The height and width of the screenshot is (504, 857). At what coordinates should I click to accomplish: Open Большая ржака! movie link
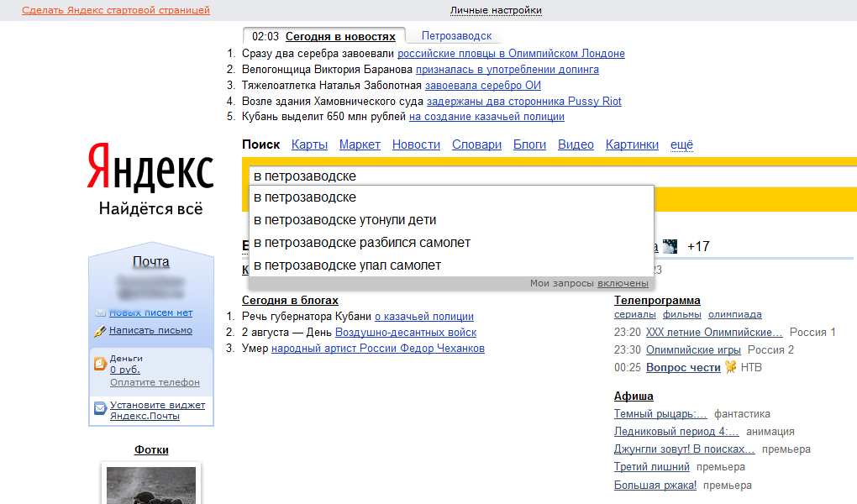[655, 485]
